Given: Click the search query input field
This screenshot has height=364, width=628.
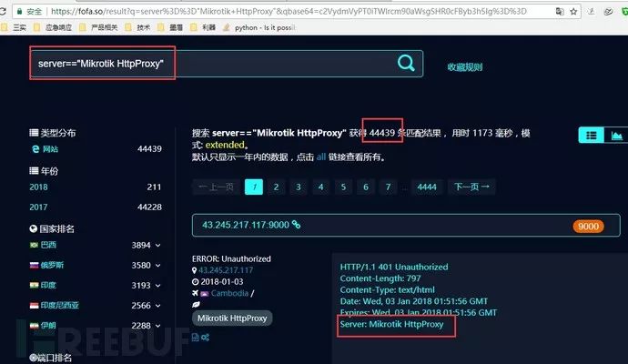Looking at the screenshot, I should pos(227,64).
